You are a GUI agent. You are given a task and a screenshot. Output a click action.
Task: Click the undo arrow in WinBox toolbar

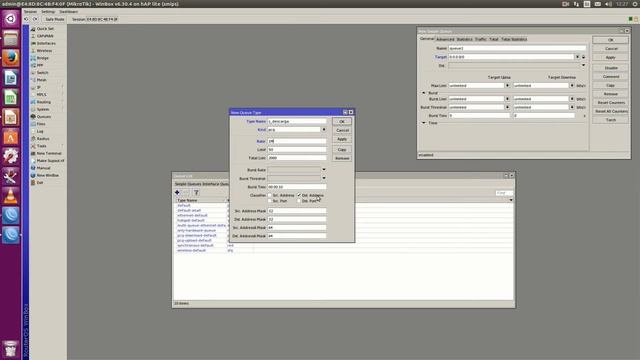click(27, 19)
